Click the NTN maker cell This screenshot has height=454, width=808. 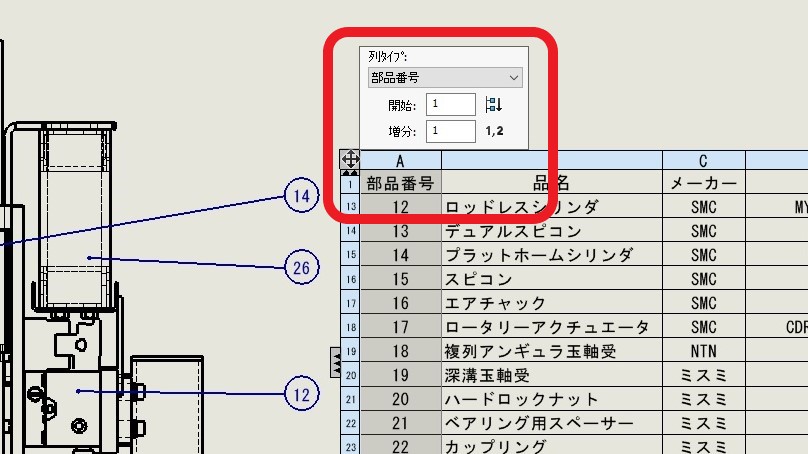703,351
